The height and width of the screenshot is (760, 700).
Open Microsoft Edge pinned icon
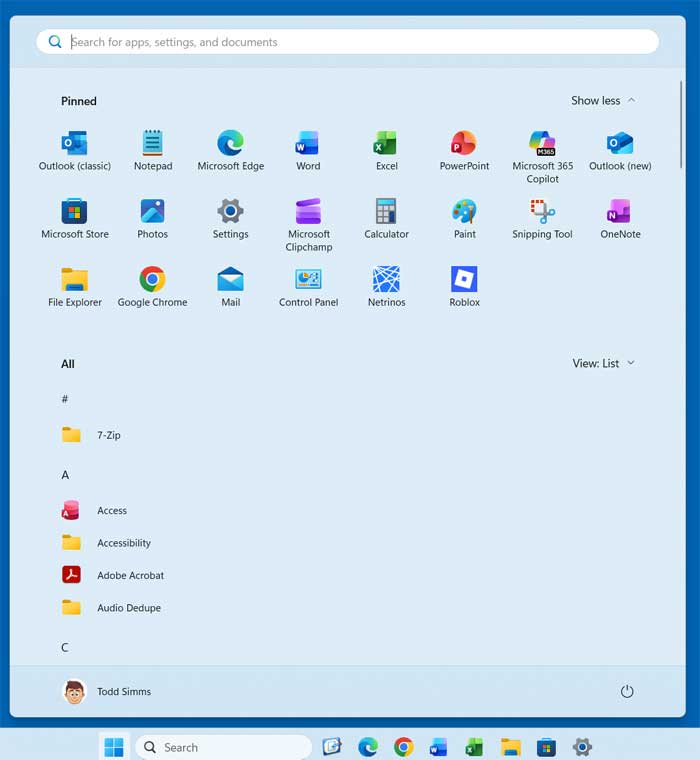(231, 150)
